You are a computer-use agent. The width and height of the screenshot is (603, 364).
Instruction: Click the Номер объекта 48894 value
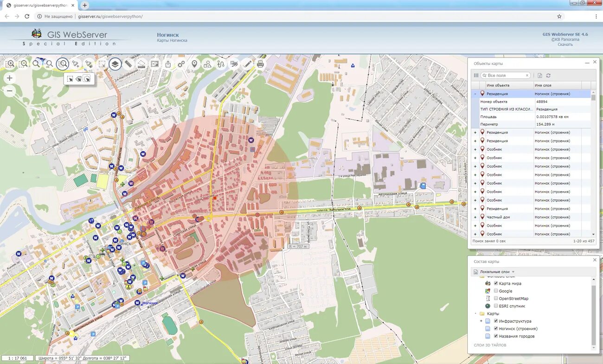point(542,102)
